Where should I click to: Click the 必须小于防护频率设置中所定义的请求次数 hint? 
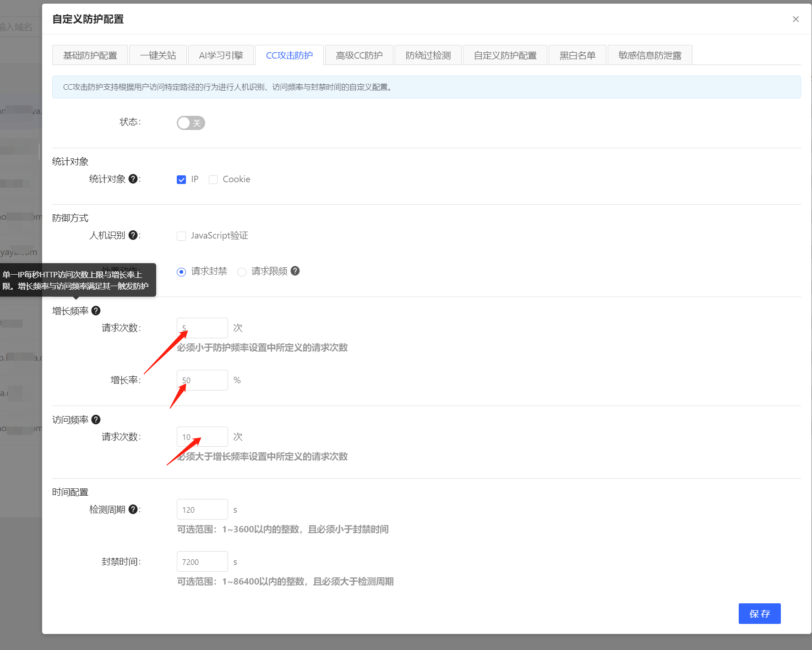click(262, 348)
